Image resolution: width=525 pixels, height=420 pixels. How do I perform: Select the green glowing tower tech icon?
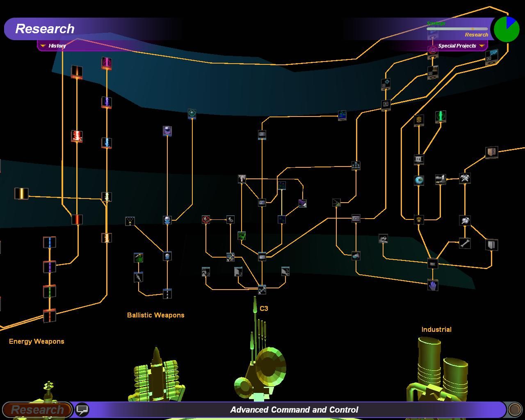(x=441, y=116)
